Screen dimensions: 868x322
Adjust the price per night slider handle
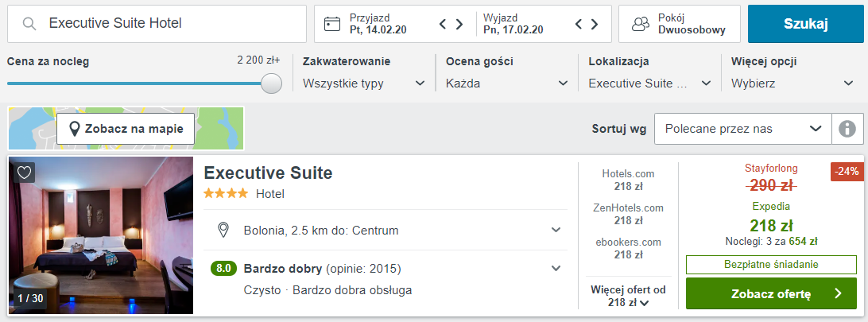(x=272, y=83)
